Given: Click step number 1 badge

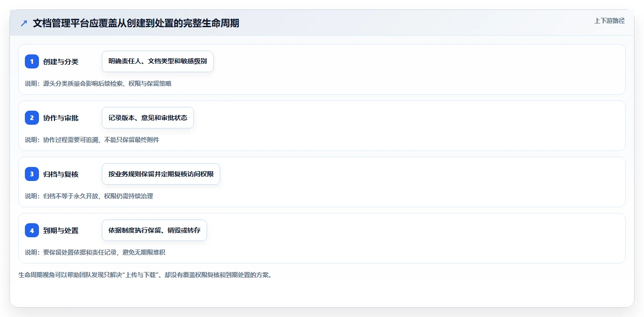Looking at the screenshot, I should [x=32, y=61].
